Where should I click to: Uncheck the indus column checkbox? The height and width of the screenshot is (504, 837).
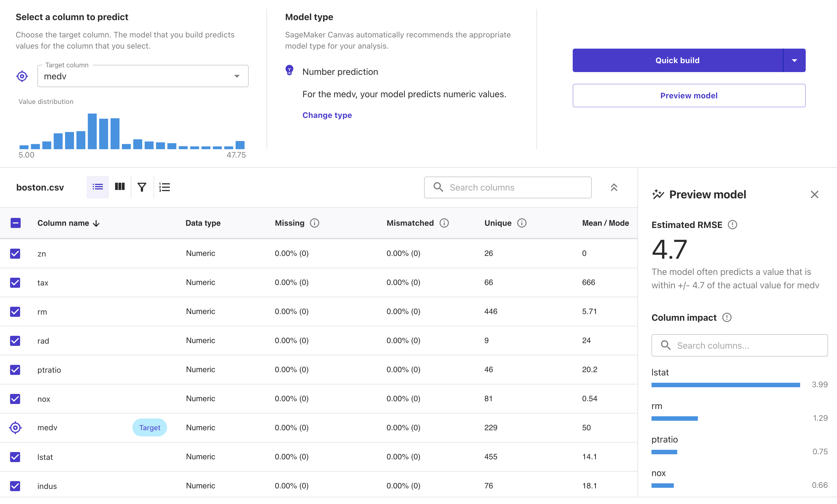(x=15, y=486)
